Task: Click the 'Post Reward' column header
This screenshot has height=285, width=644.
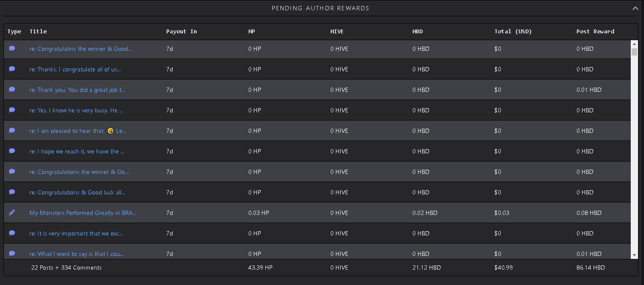Action: pos(595,32)
